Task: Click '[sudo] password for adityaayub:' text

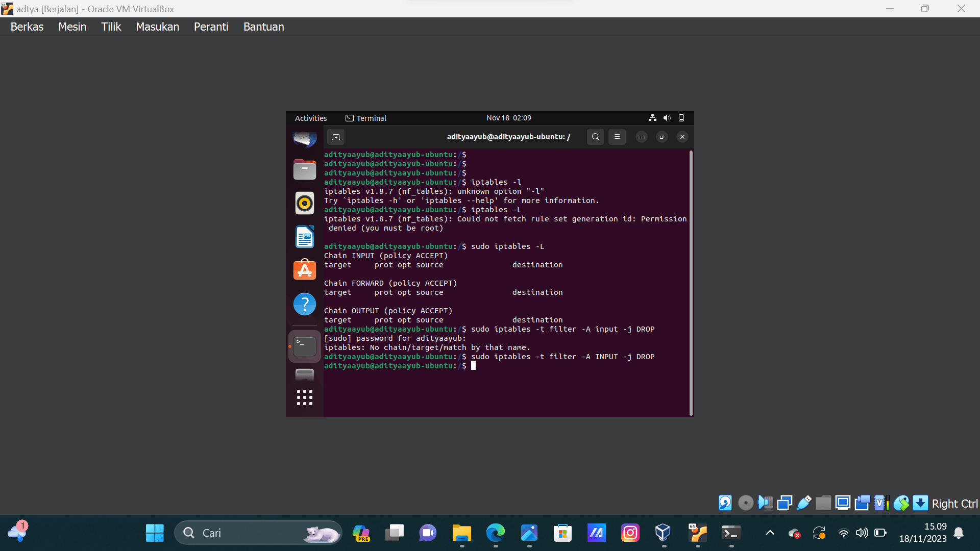Action: click(x=395, y=338)
